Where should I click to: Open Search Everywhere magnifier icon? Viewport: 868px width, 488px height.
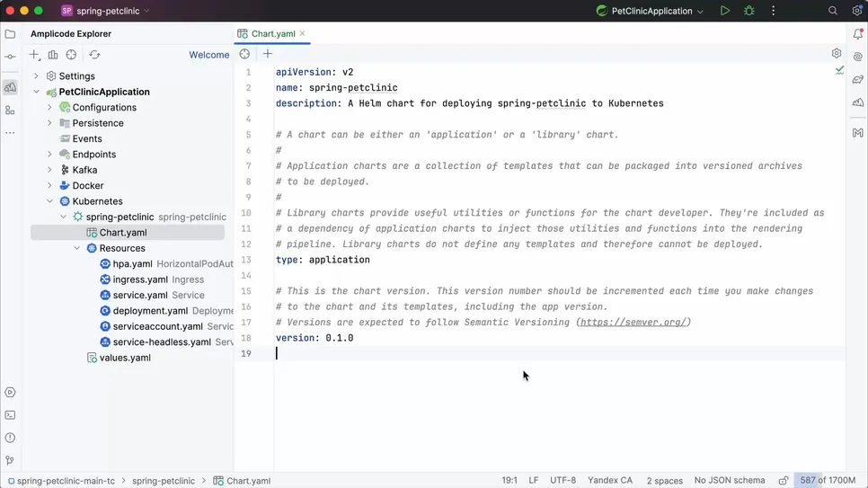click(x=833, y=11)
